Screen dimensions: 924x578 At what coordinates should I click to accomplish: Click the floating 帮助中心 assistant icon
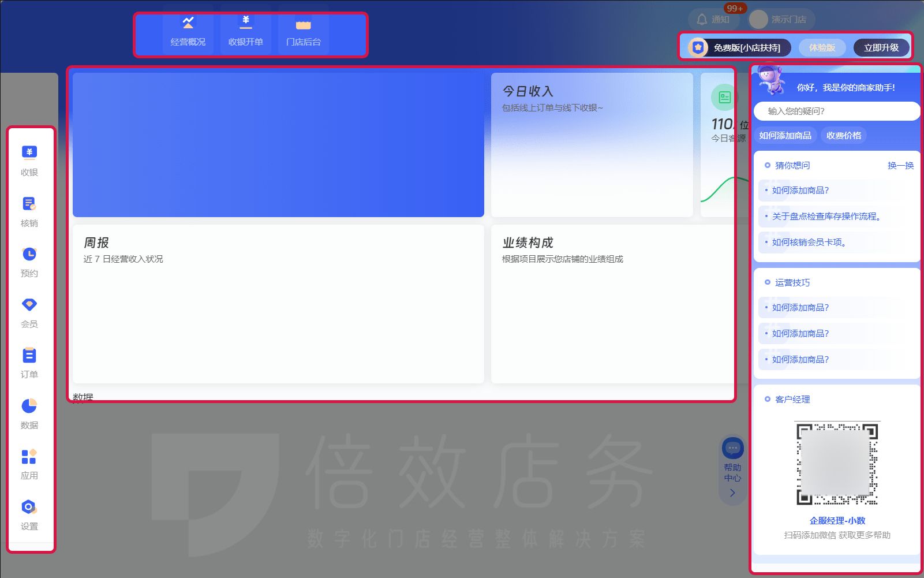732,449
